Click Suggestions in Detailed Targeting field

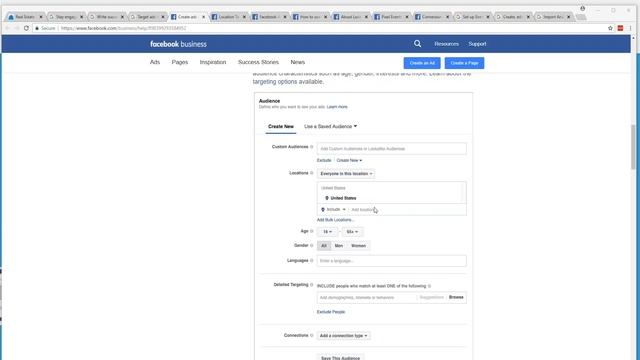pos(431,297)
